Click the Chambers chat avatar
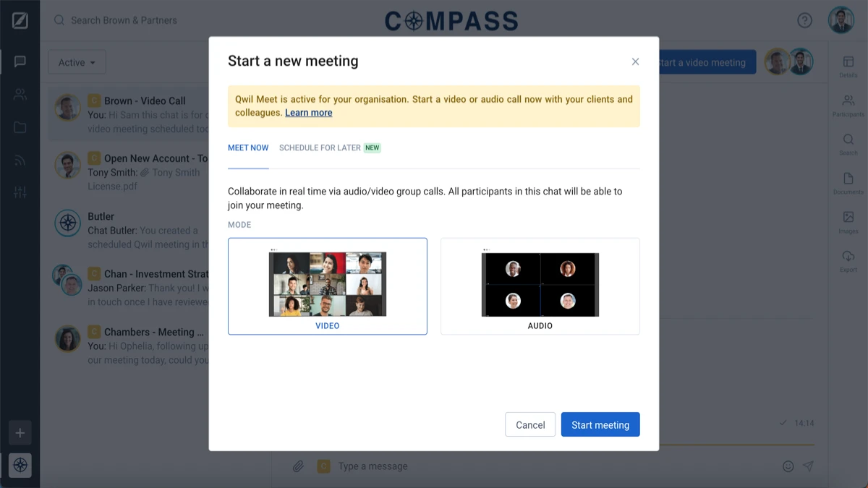 click(68, 338)
